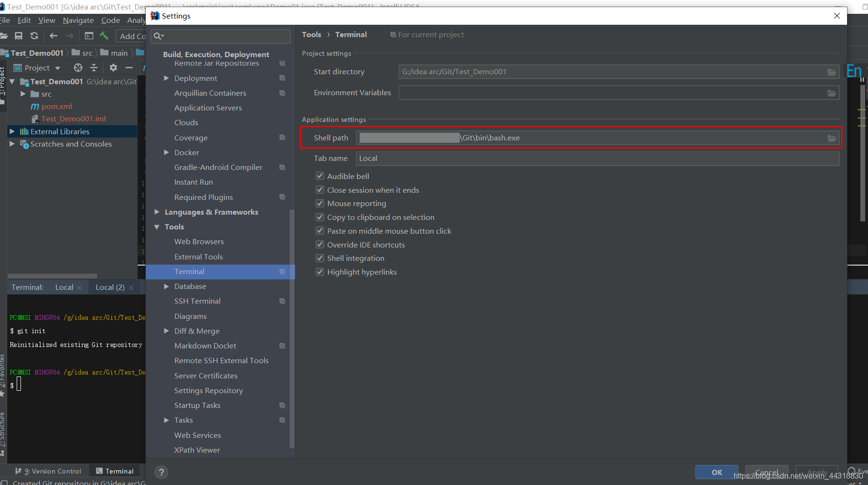868x485 pixels.
Task: Toggle Audible bell checkbox
Action: coord(320,176)
